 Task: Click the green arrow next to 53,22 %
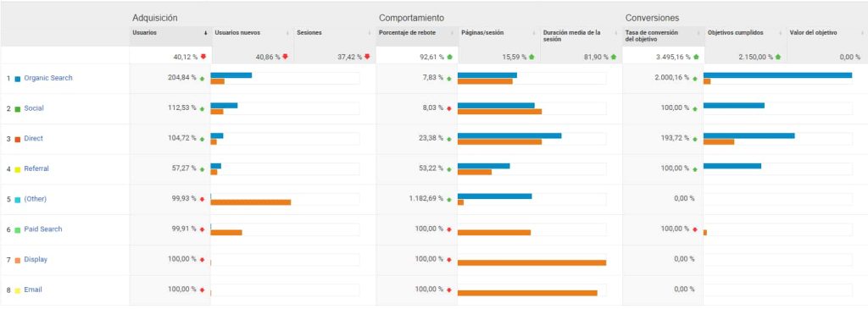pyautogui.click(x=449, y=169)
